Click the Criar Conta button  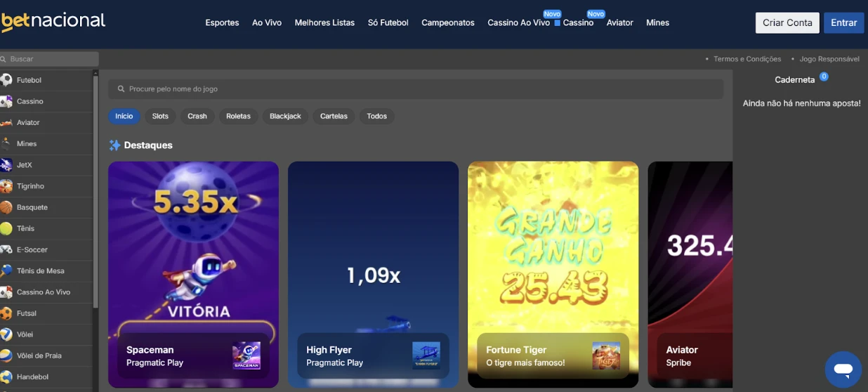787,22
